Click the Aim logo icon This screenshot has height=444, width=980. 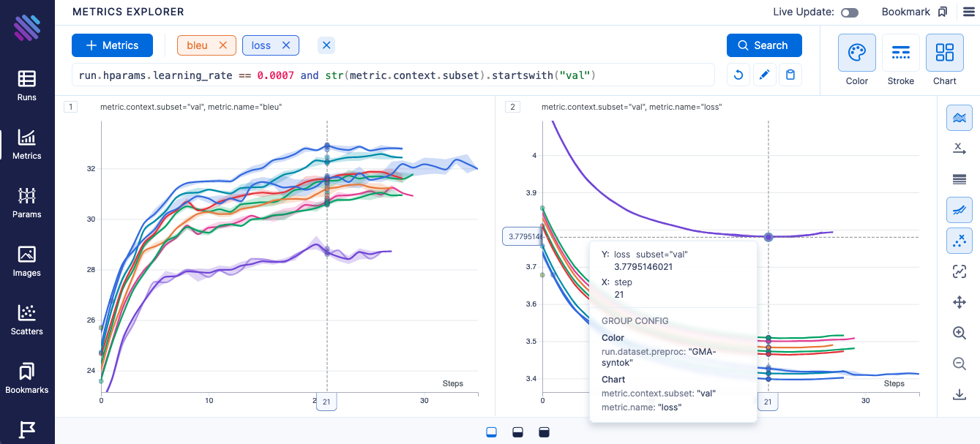pyautogui.click(x=27, y=27)
